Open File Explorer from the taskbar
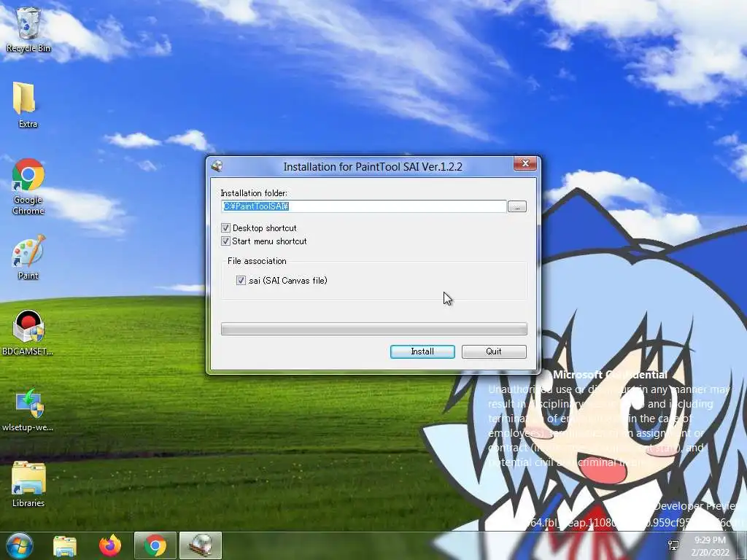 coord(65,545)
